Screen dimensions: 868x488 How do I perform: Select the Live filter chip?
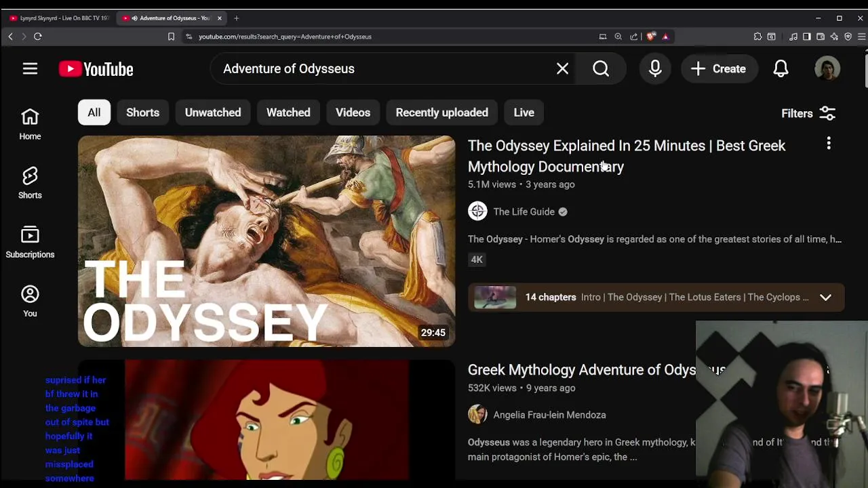[524, 113]
